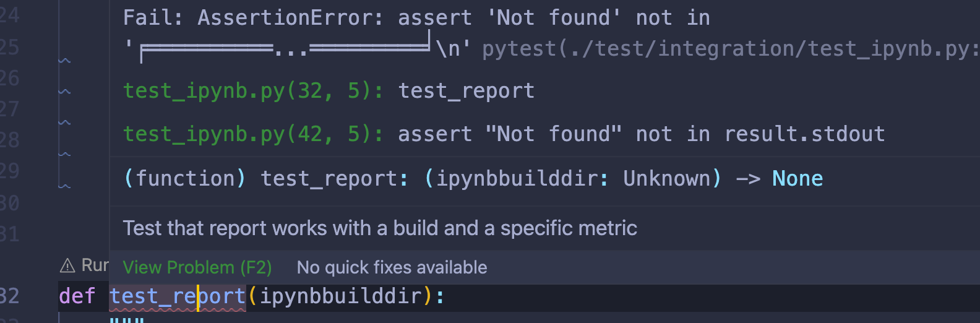The height and width of the screenshot is (323, 980).
Task: Click the '(function)' label in hover signature
Action: [x=184, y=179]
